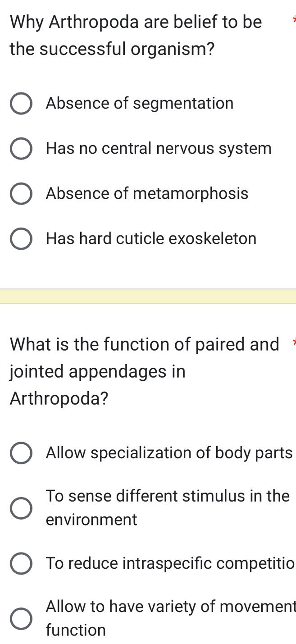Tap the 'Allow to have variety of movement function' text
This screenshot has width=296, height=644.
[170, 619]
